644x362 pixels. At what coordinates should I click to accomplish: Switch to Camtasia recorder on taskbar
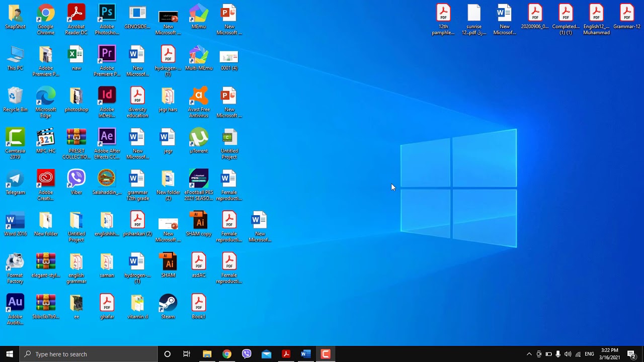click(x=326, y=354)
